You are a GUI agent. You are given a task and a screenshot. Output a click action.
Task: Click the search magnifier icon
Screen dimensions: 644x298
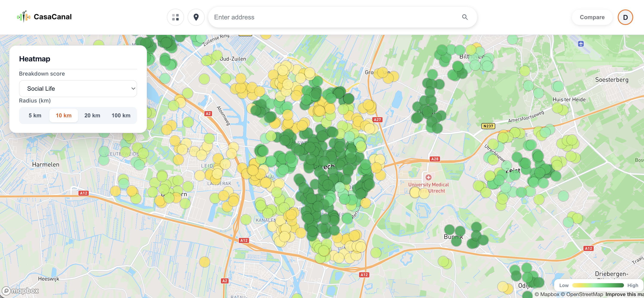click(464, 17)
